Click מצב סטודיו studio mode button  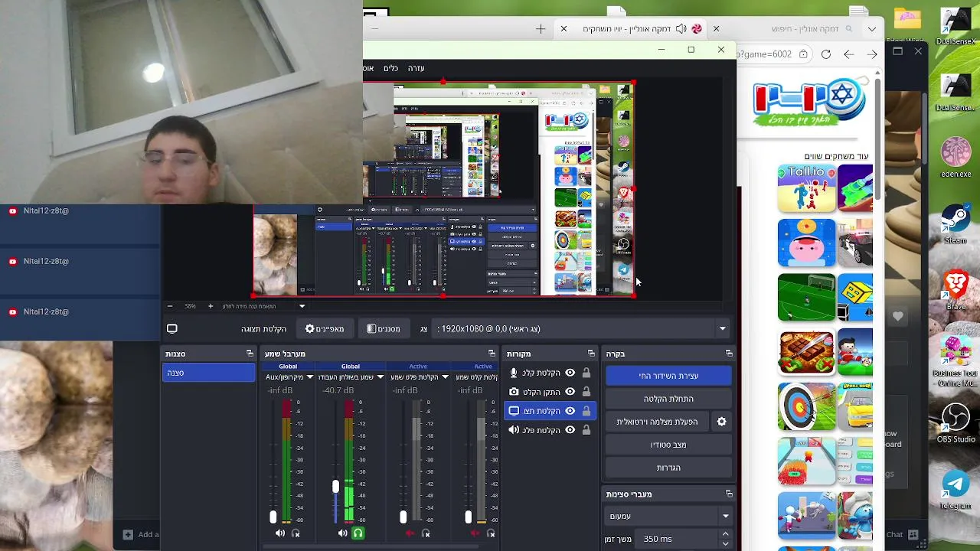click(668, 445)
